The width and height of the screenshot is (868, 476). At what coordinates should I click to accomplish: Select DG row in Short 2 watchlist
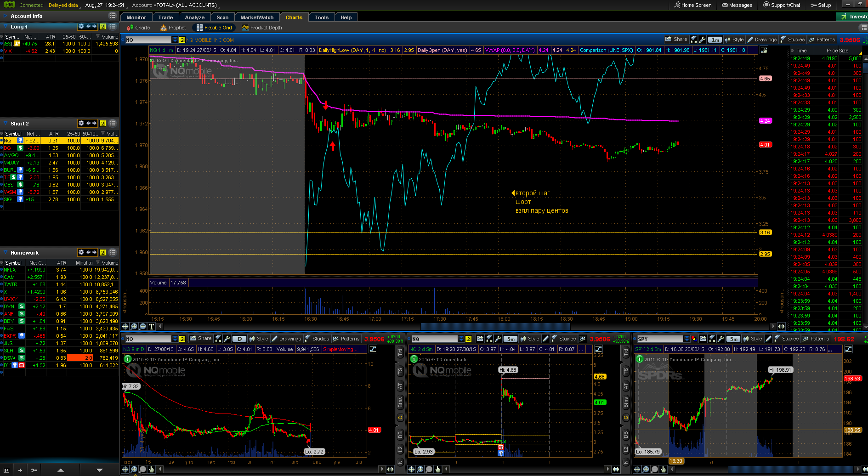coord(60,148)
